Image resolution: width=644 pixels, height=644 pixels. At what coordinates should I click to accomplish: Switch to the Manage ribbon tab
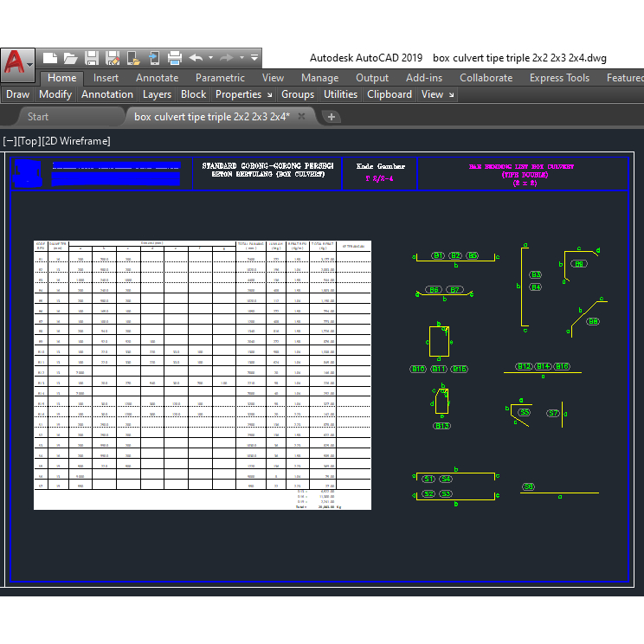coord(320,78)
